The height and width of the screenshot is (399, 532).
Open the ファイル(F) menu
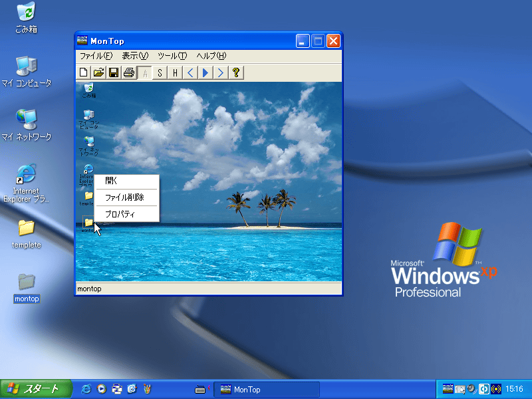pos(96,56)
